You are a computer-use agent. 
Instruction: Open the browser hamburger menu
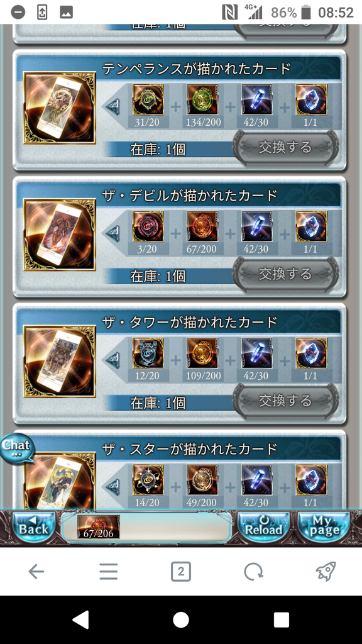(109, 571)
